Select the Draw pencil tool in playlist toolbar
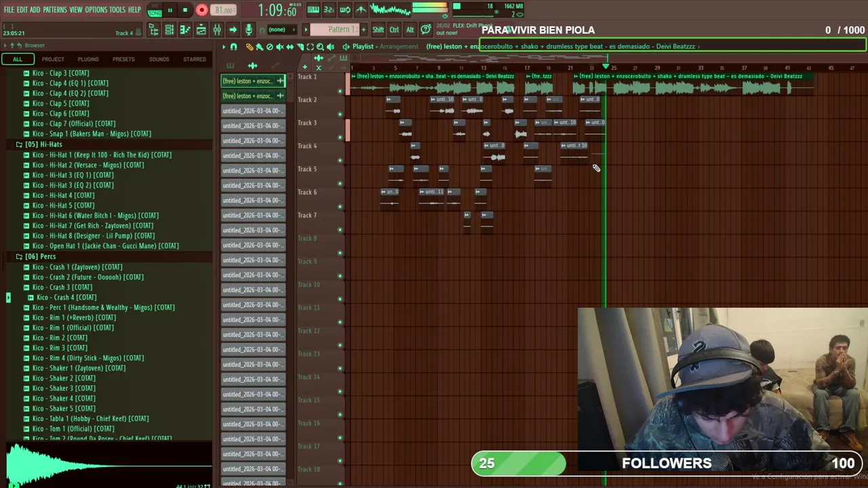Screen dimensions: 868x488 [250, 47]
